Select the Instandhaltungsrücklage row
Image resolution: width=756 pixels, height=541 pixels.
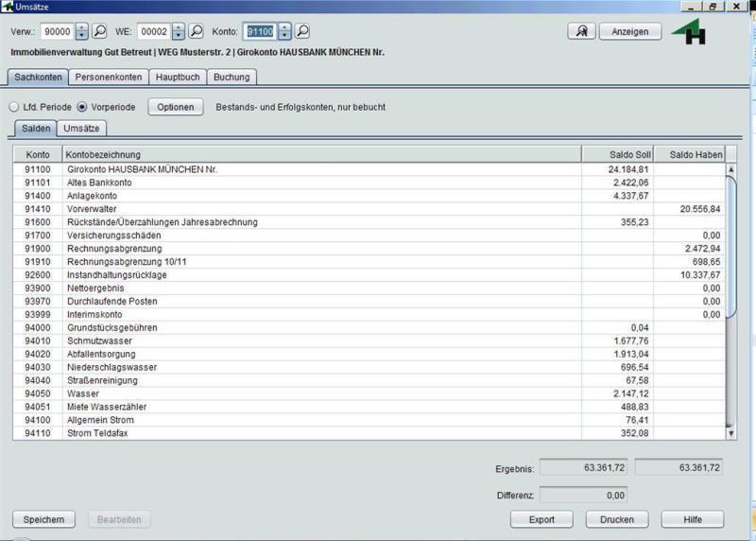369,275
